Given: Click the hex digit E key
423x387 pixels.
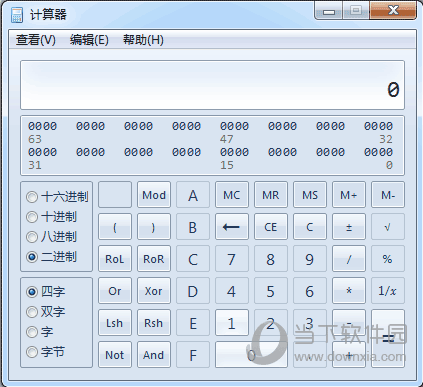Looking at the screenshot, I should coord(193,323).
